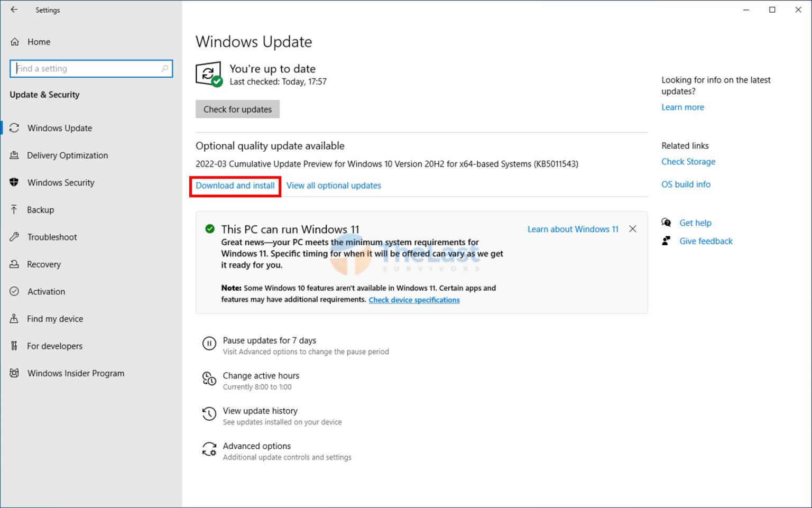Click the update status sync icon
Viewport: 812px width, 508px height.
pyautogui.click(x=209, y=74)
